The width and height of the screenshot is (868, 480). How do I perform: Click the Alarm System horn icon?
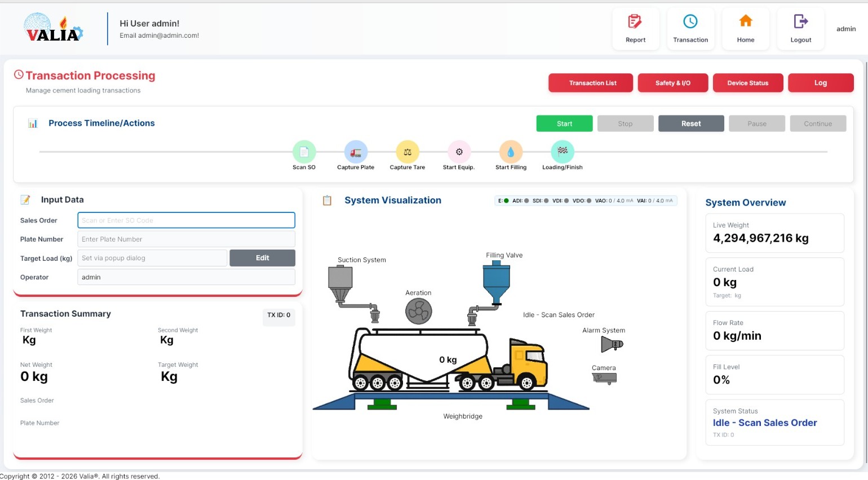612,344
